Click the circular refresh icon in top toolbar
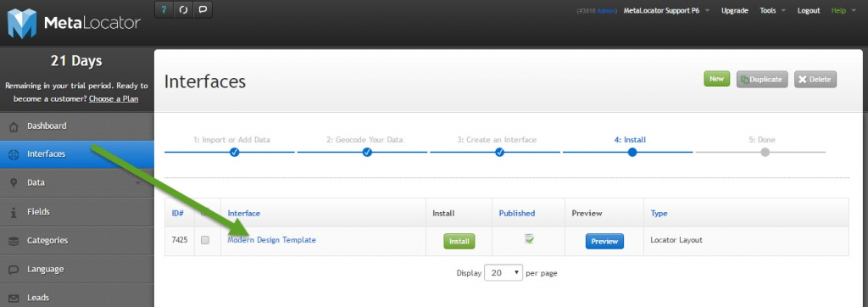 point(183,9)
